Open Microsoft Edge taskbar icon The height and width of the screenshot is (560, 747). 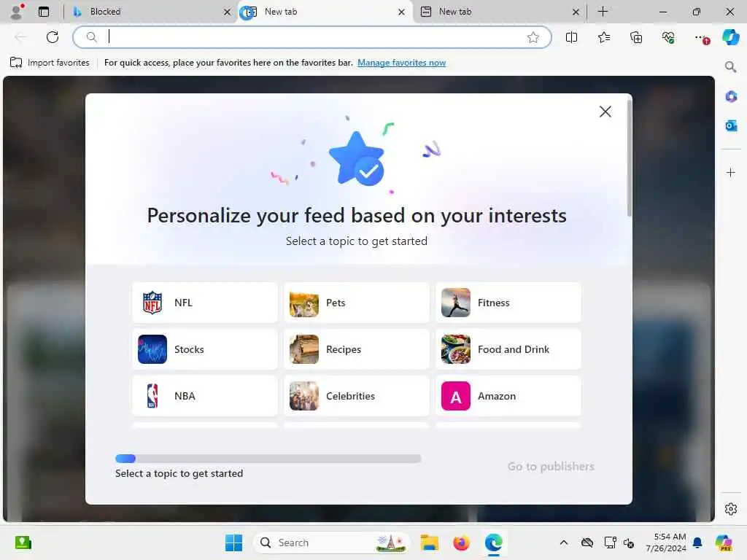point(494,542)
